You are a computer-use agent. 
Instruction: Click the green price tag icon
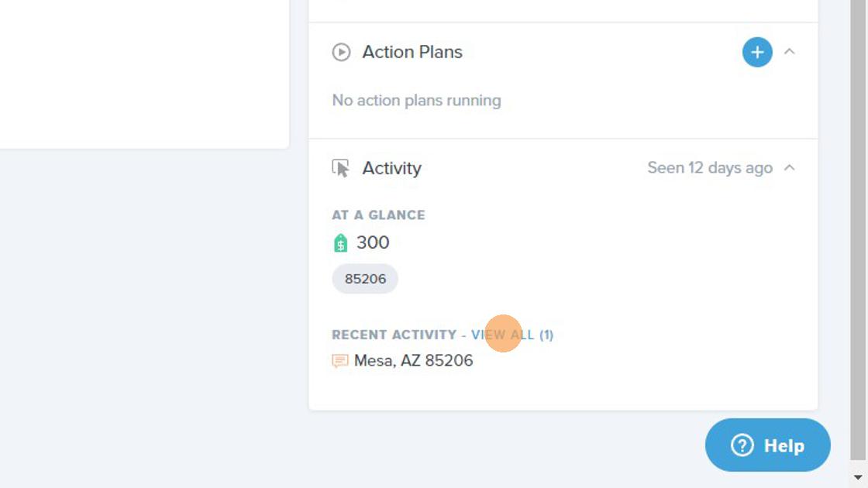(x=340, y=243)
